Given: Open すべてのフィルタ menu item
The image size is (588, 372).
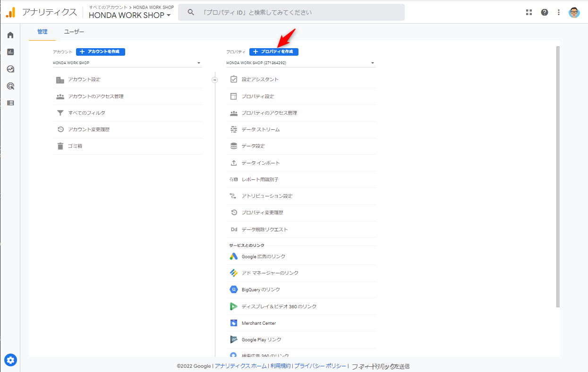Looking at the screenshot, I should tap(128, 113).
